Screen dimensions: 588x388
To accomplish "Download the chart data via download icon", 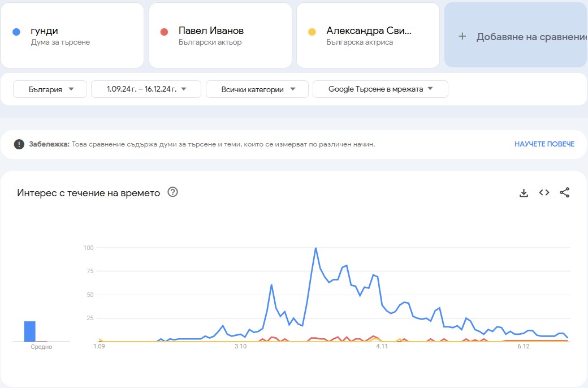I will click(x=524, y=192).
